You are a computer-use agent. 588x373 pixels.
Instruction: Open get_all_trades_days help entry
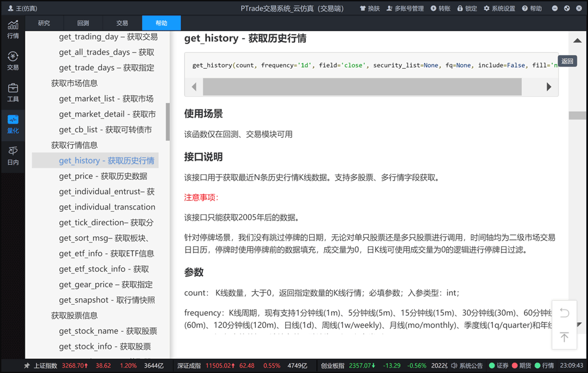pyautogui.click(x=106, y=52)
